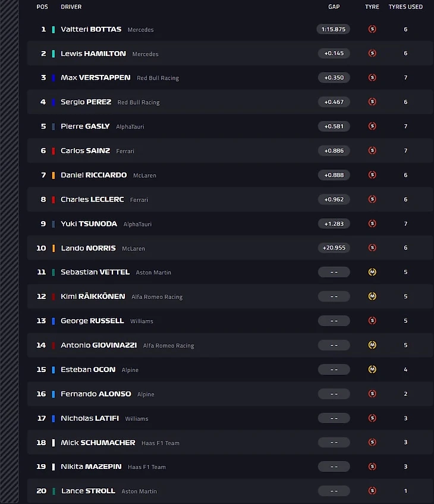The height and width of the screenshot is (504, 434).
Task: Click the soft tyre icon for George Russell
Action: (x=372, y=321)
